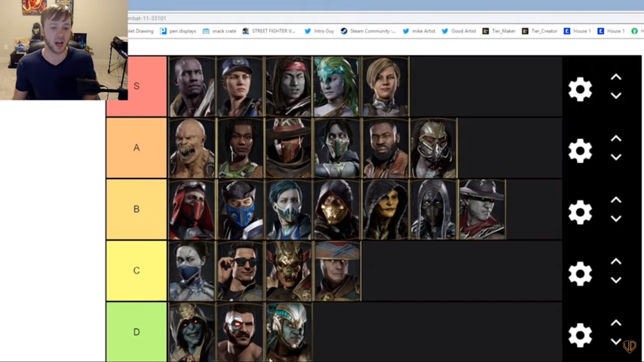This screenshot has width=644, height=362.
Task: Click the red S tier label
Action: point(137,86)
